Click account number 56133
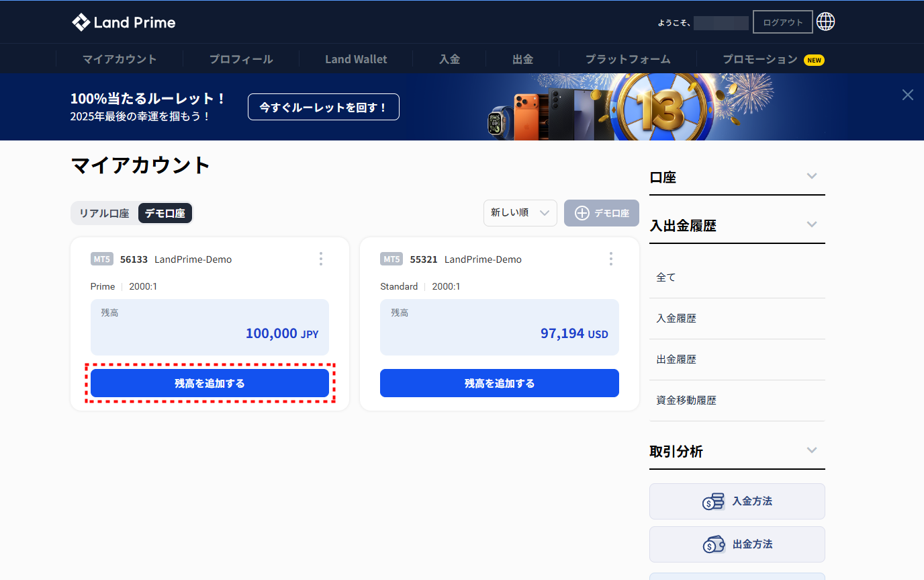Image resolution: width=924 pixels, height=580 pixels. tap(134, 259)
